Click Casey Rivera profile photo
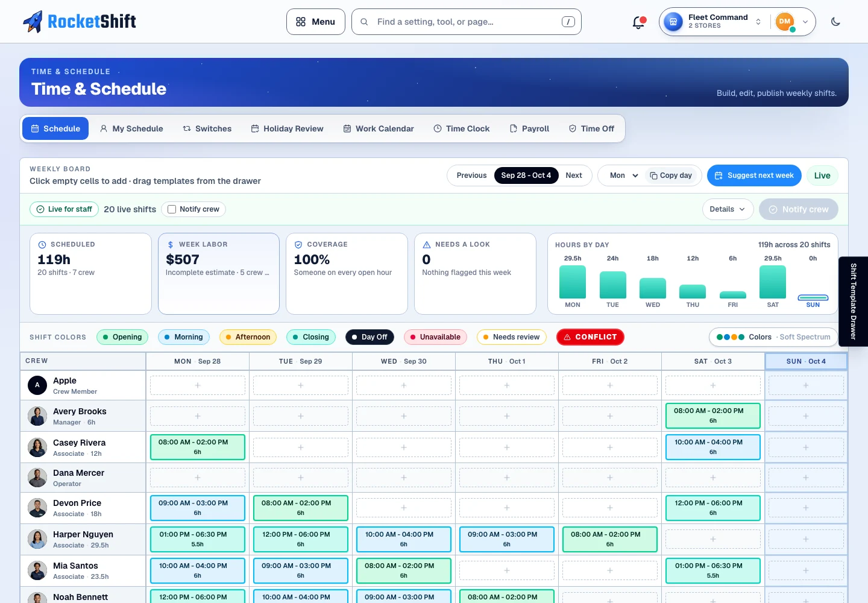 tap(37, 447)
